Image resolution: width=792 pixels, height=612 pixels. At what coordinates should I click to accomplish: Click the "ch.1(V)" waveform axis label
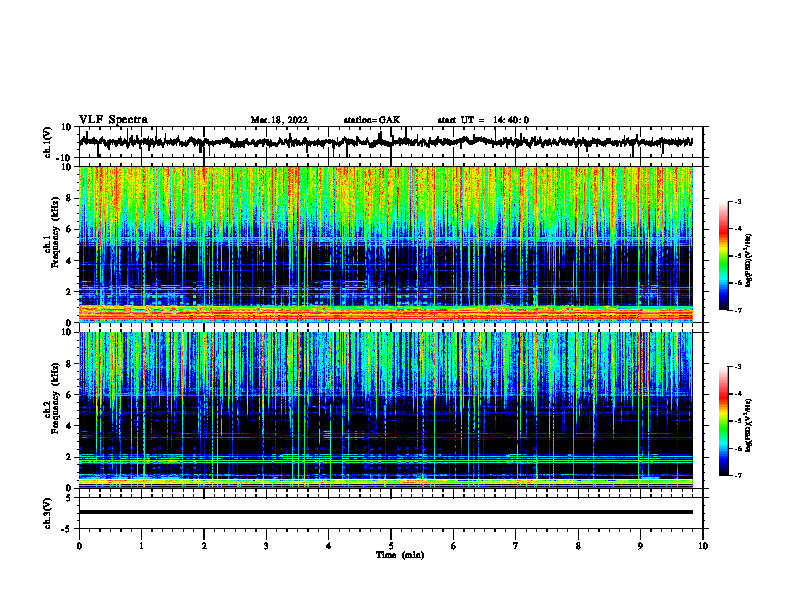(x=48, y=142)
